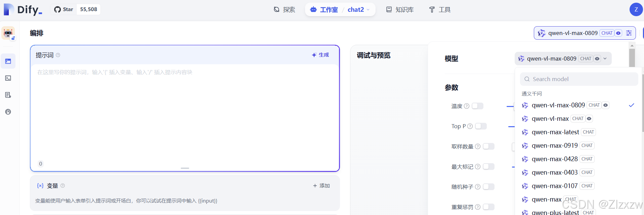The height and width of the screenshot is (215, 644).
Task: Click the help icon beside Top P
Action: tap(470, 126)
